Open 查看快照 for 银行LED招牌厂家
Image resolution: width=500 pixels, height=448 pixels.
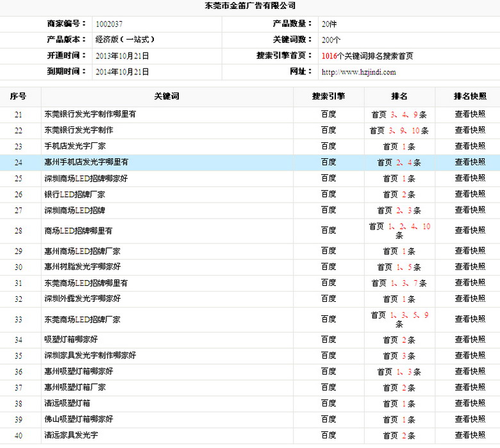(470, 194)
